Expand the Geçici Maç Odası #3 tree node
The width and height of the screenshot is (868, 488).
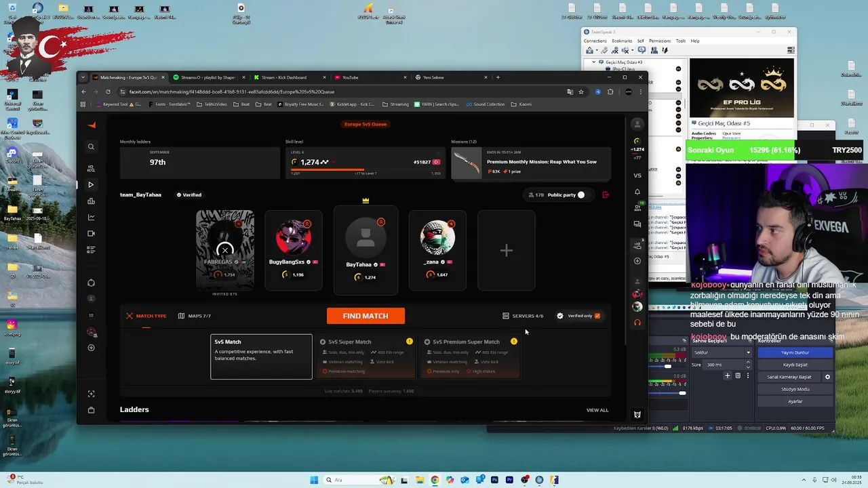tap(593, 62)
